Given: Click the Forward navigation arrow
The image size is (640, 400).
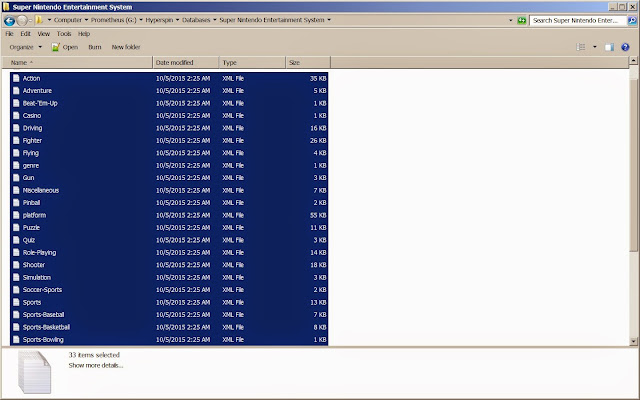Looking at the screenshot, I should (x=22, y=20).
